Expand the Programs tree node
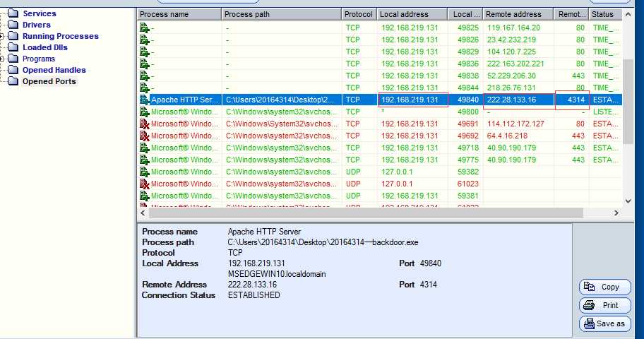This screenshot has height=339, width=644. pyautogui.click(x=1, y=59)
